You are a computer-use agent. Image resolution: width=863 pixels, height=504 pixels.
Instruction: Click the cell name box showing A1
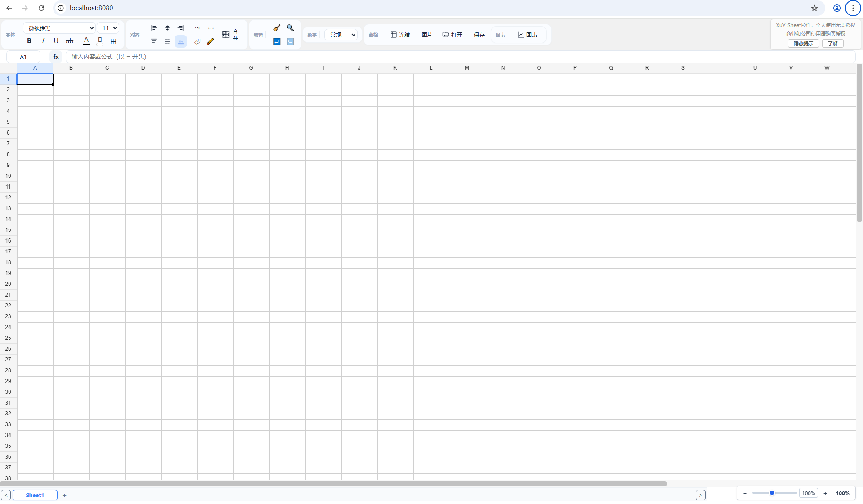pyautogui.click(x=23, y=57)
